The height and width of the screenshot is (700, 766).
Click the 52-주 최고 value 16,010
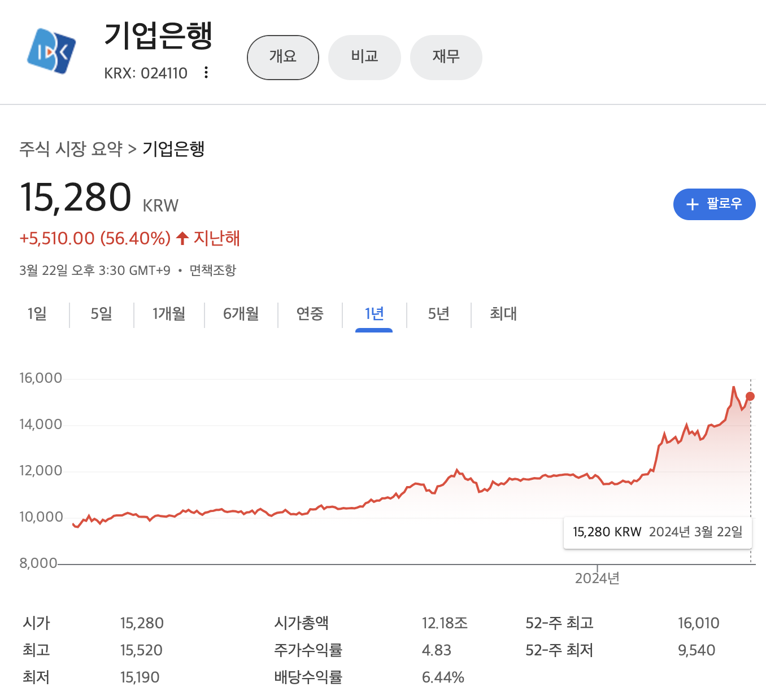[699, 623]
